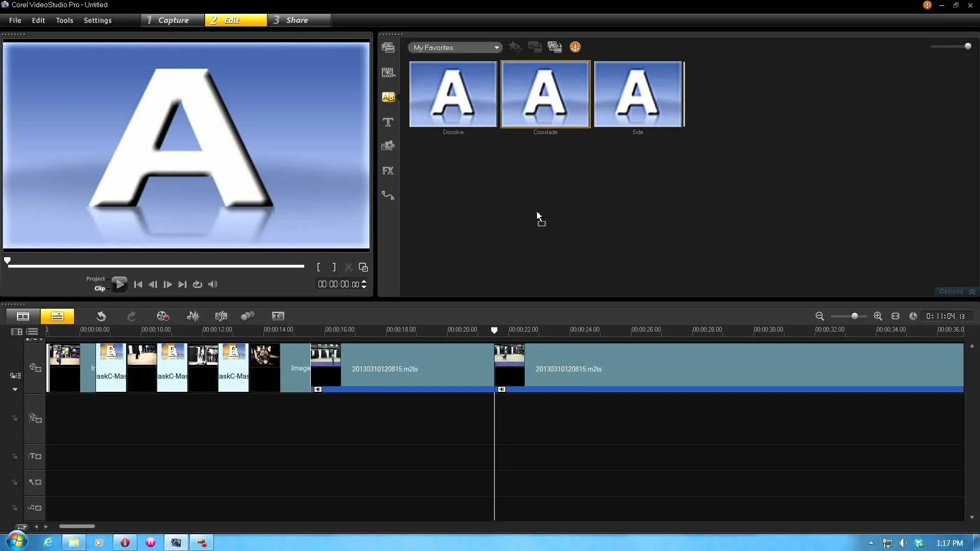Click the Capture tab
Image resolution: width=980 pixels, height=551 pixels.
coord(168,19)
